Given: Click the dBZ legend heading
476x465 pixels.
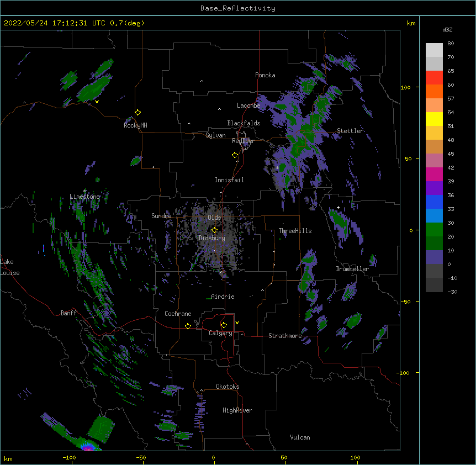Looking at the screenshot, I should point(447,30).
